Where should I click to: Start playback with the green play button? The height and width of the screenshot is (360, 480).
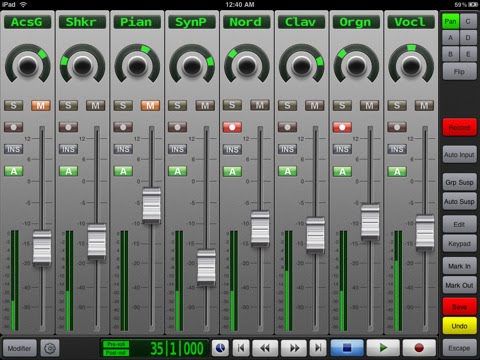click(383, 348)
